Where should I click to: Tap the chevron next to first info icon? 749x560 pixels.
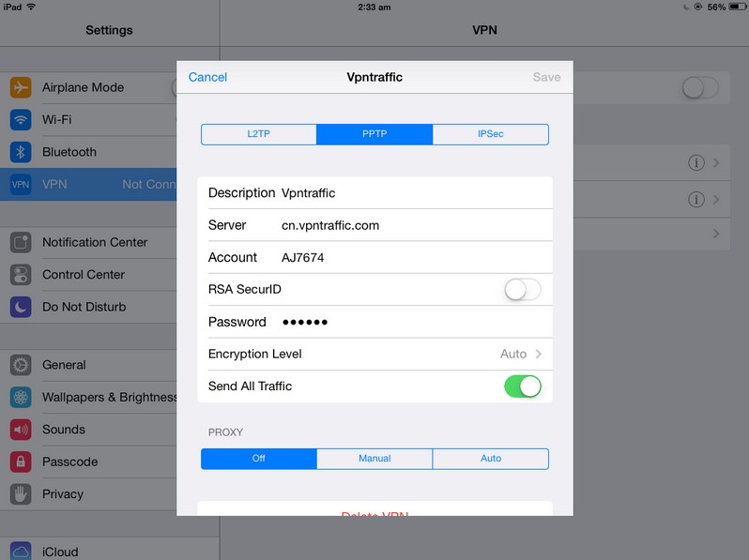point(716,163)
